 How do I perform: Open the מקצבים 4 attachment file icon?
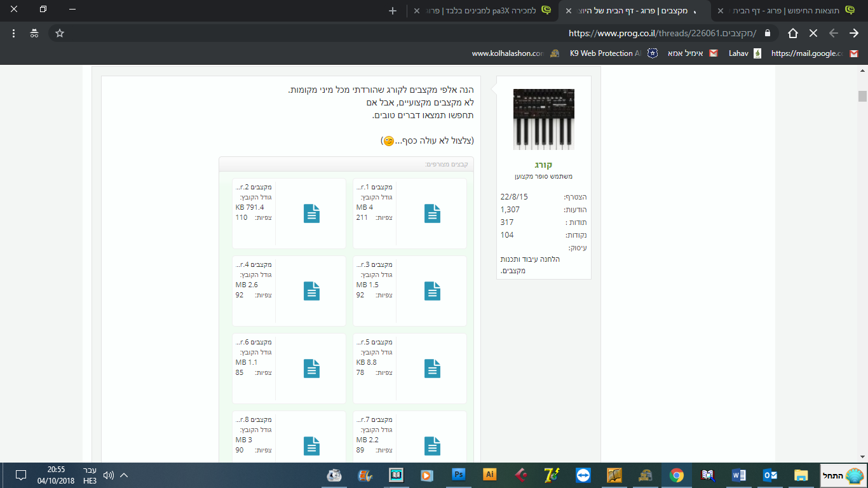tap(311, 291)
